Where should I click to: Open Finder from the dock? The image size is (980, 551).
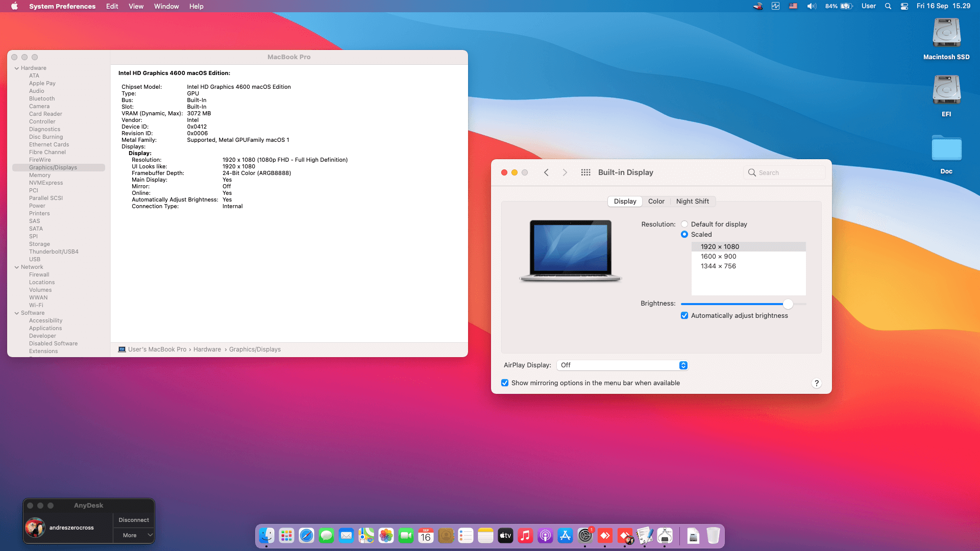(266, 536)
